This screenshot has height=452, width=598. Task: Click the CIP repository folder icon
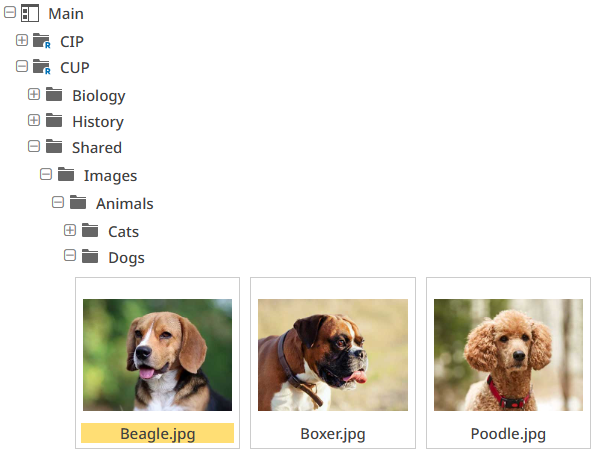tap(42, 40)
